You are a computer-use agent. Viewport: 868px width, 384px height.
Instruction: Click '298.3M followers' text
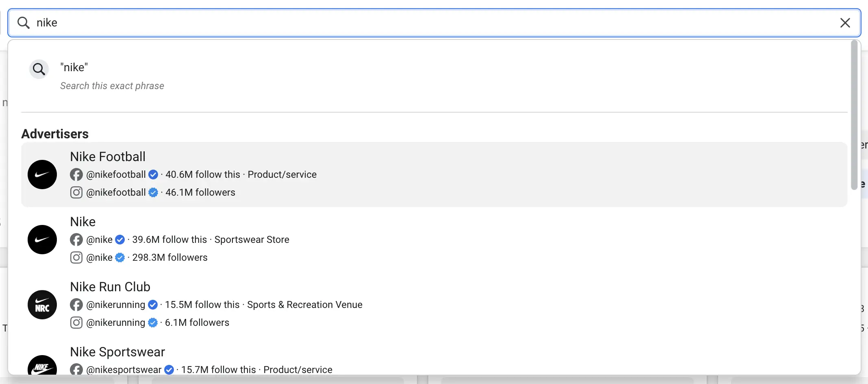[170, 257]
